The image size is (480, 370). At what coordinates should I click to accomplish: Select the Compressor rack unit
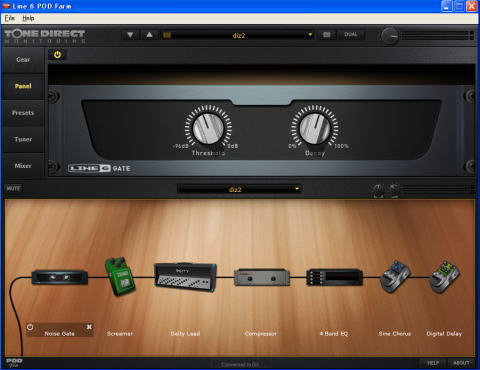click(262, 277)
